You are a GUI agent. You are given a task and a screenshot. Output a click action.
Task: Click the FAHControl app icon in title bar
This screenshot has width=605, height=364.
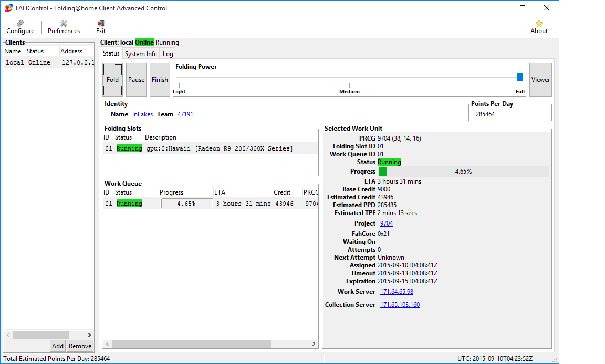pyautogui.click(x=8, y=8)
